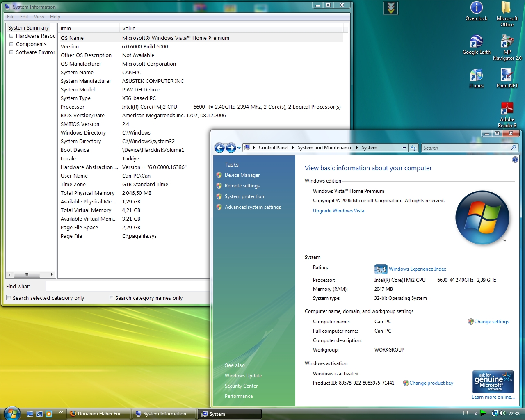Click the green arrow tray icon

coord(484,413)
